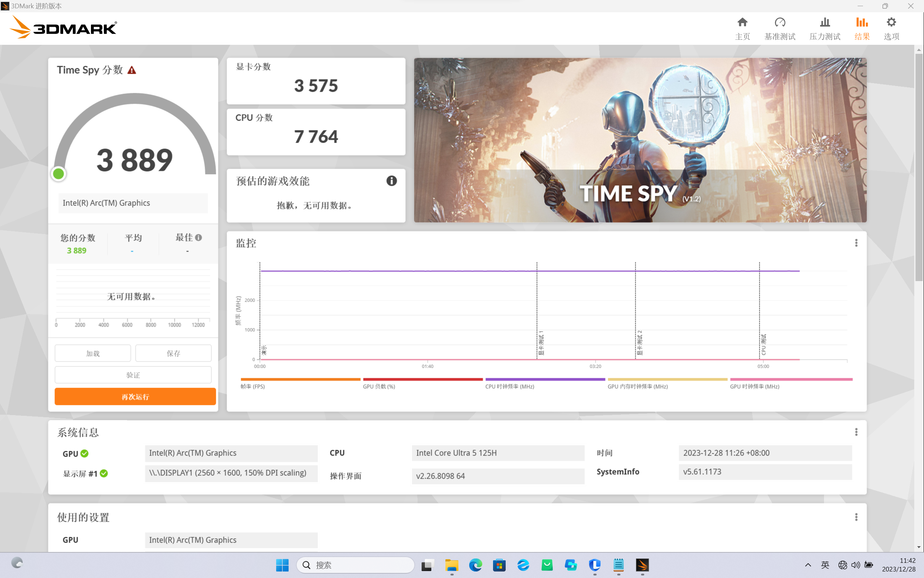Open the 监控 panel three-dot menu

coord(856,243)
